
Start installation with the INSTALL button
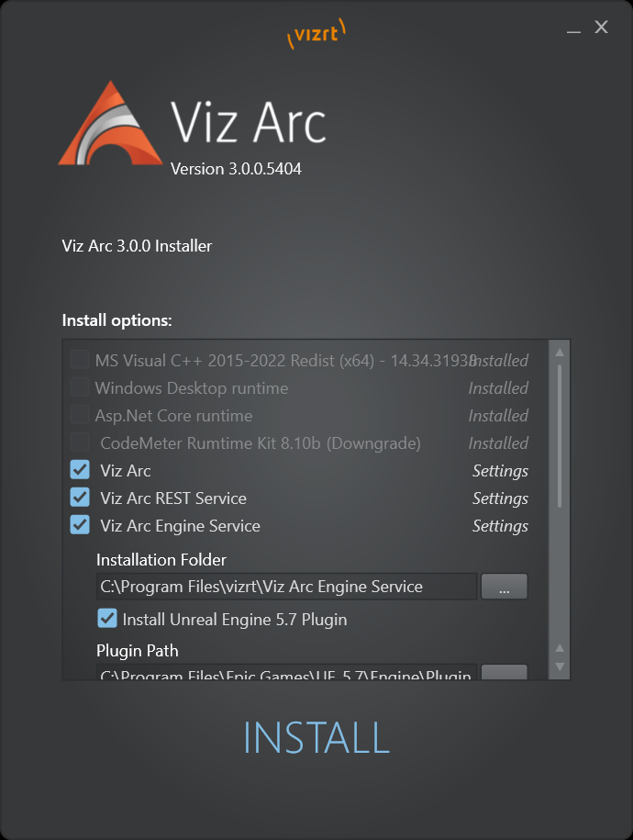[316, 738]
